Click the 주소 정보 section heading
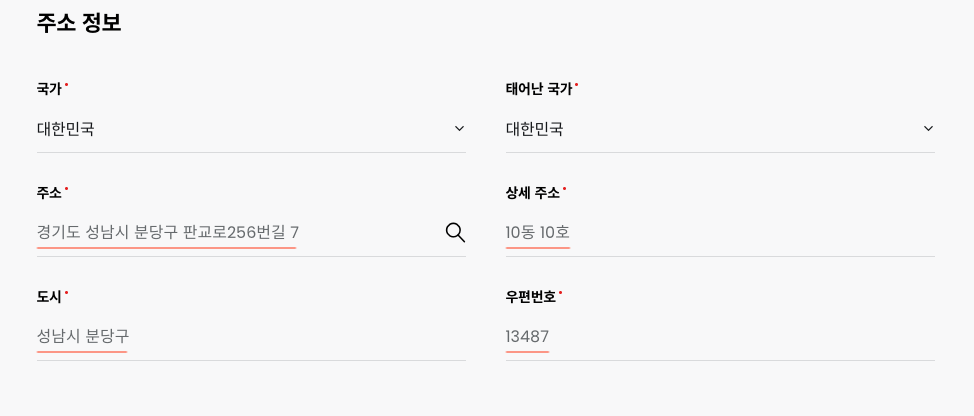This screenshot has width=974, height=416. (79, 23)
